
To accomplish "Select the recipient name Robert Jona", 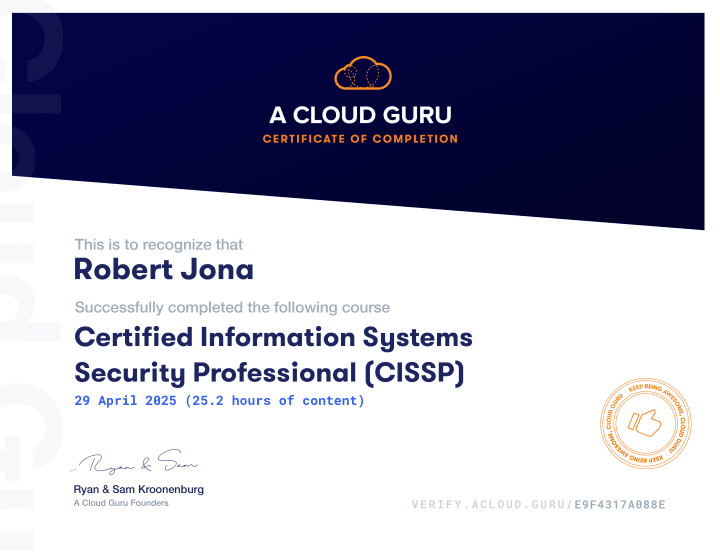I will click(x=164, y=269).
